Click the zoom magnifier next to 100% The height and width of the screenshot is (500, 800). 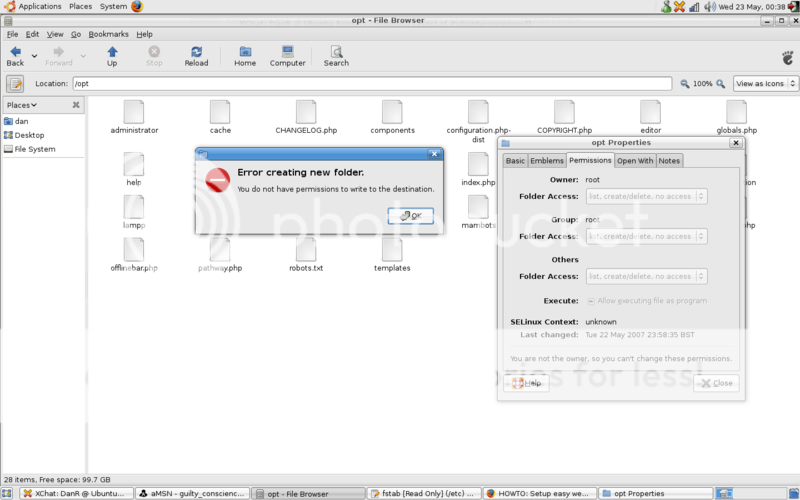(685, 84)
